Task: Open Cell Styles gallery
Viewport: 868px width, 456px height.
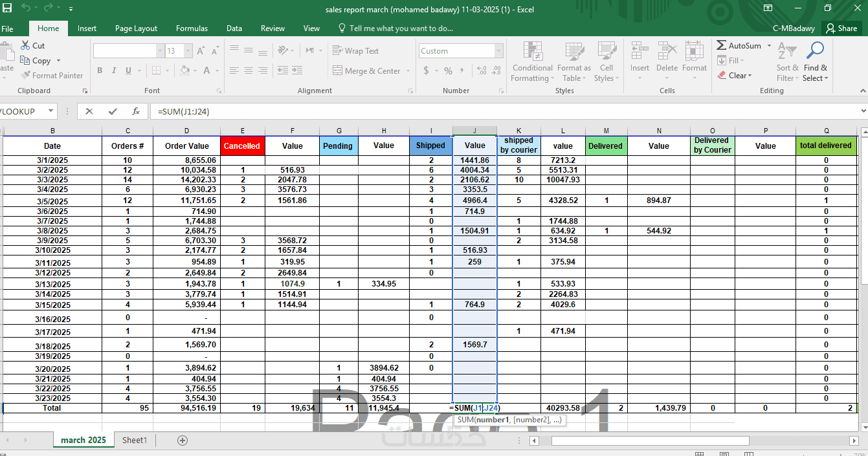Action: [x=606, y=61]
